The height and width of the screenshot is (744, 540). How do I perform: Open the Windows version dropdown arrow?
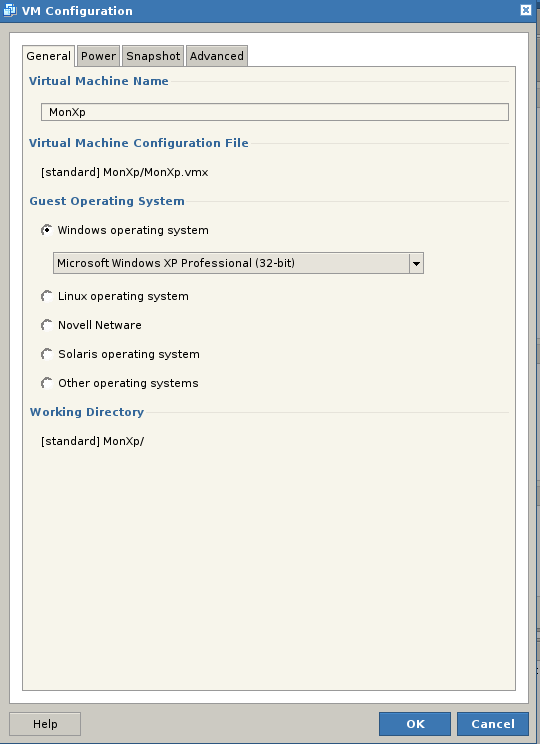[416, 263]
